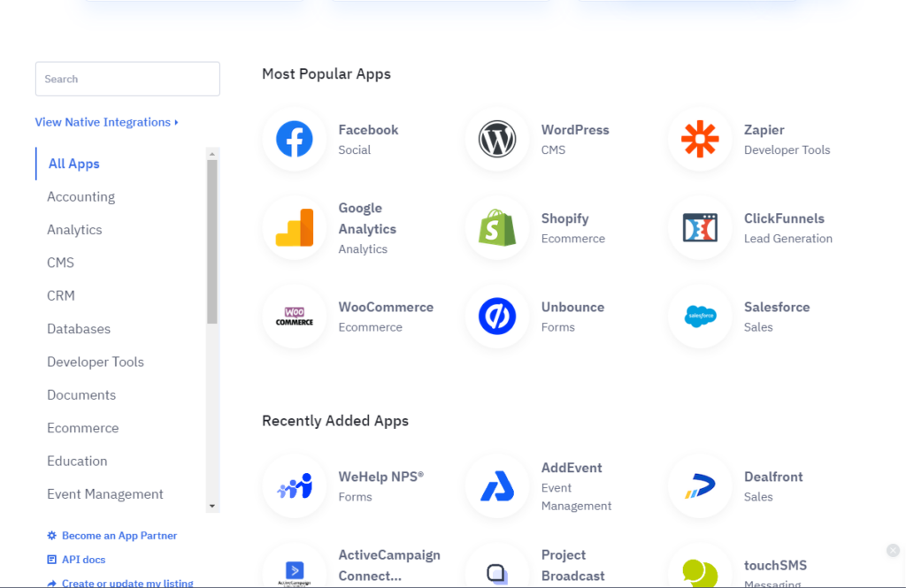Click the share arrow icon by Create or update my listing
This screenshot has width=906, height=588.
(x=52, y=583)
